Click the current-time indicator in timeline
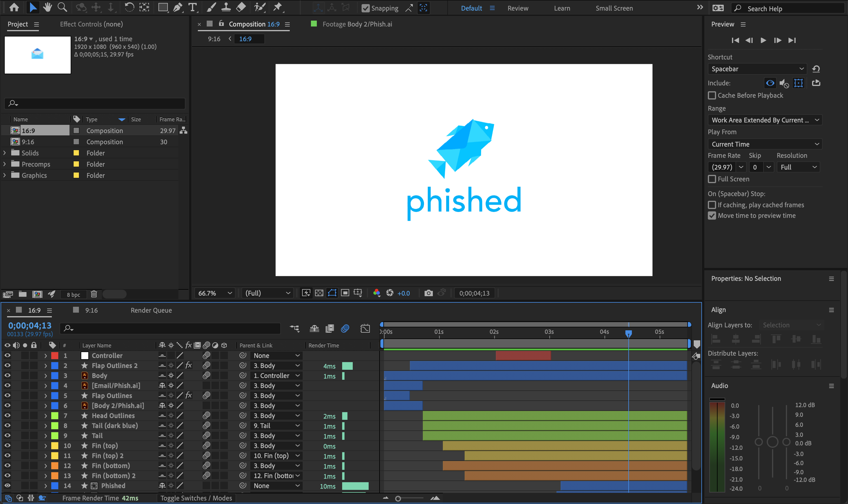The width and height of the screenshot is (848, 504). [x=629, y=334]
